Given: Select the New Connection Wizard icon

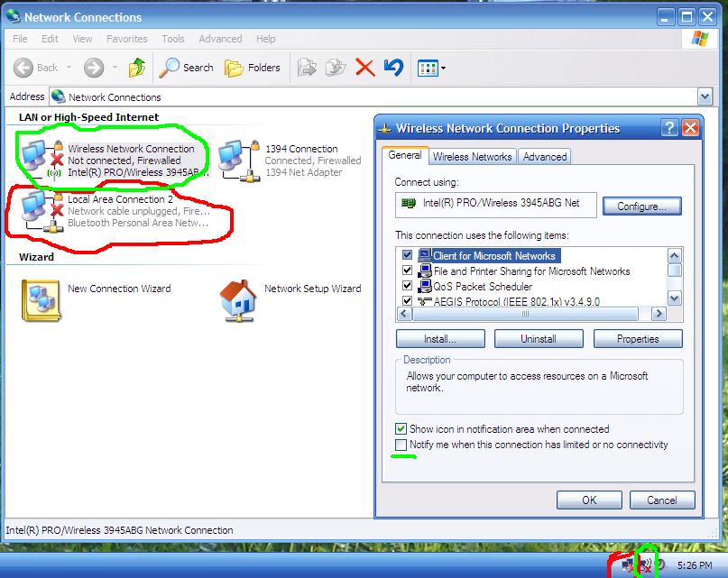Looking at the screenshot, I should tap(41, 300).
